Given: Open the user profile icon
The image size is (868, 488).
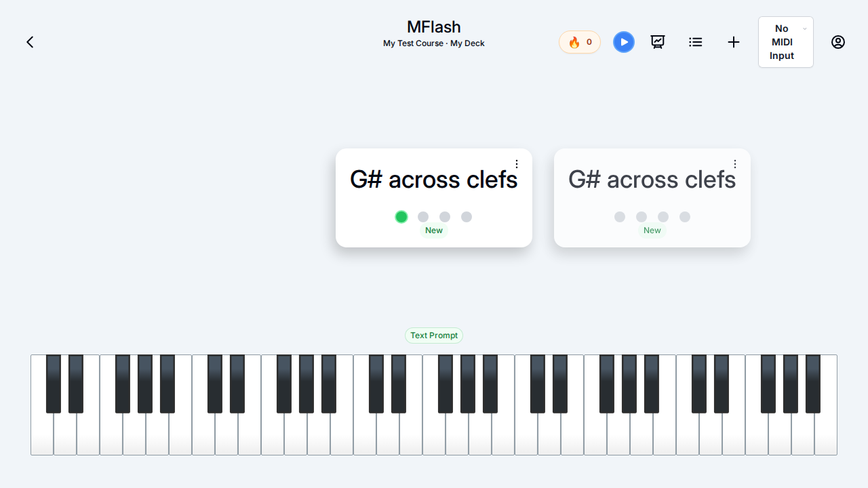Looking at the screenshot, I should 838,42.
